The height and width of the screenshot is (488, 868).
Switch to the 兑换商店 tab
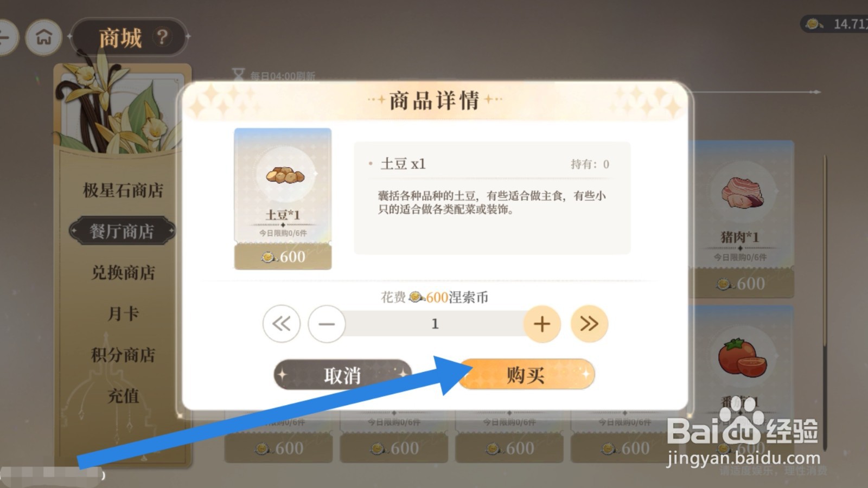[123, 272]
